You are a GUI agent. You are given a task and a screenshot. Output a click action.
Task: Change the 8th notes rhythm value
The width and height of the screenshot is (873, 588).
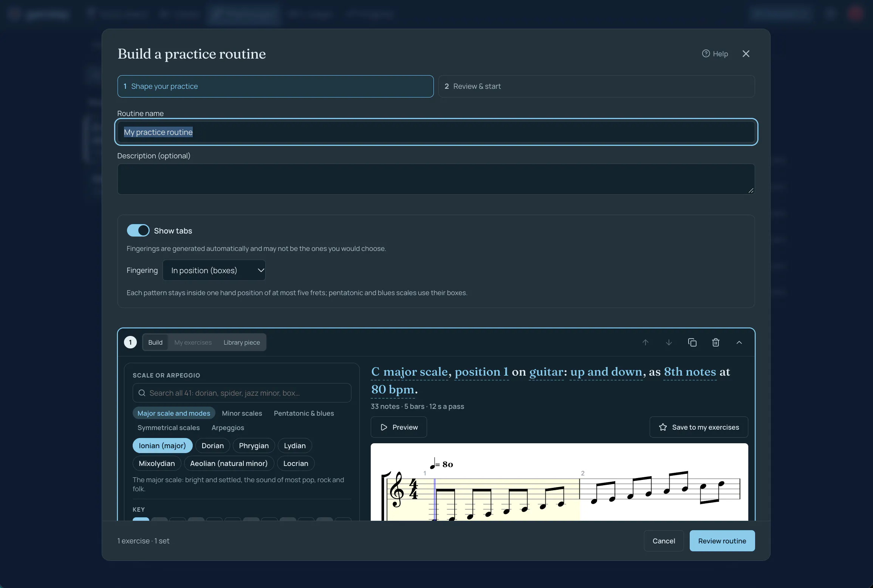pyautogui.click(x=690, y=372)
